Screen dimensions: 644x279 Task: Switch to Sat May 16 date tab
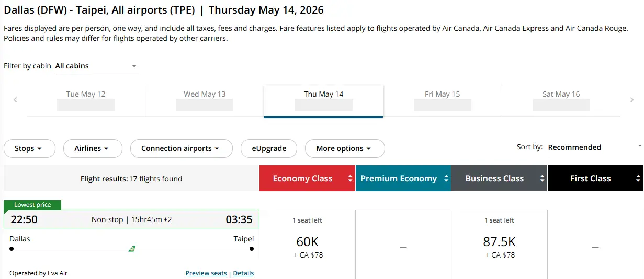point(561,100)
